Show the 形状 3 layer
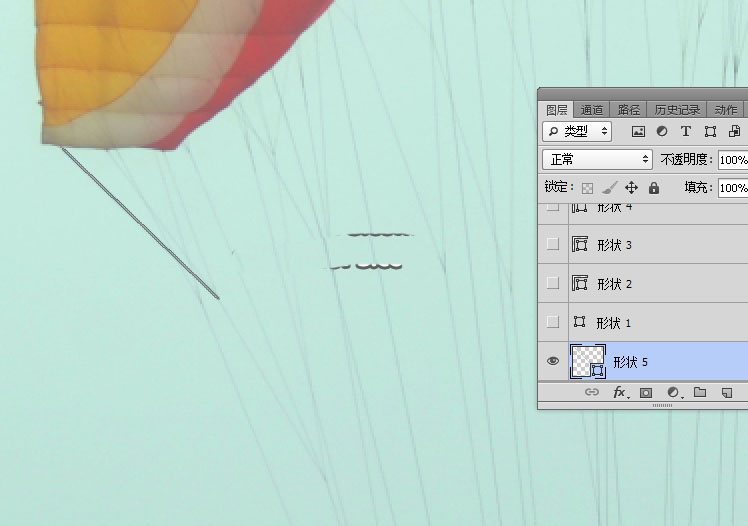Screen dimensions: 748x526 [553, 244]
